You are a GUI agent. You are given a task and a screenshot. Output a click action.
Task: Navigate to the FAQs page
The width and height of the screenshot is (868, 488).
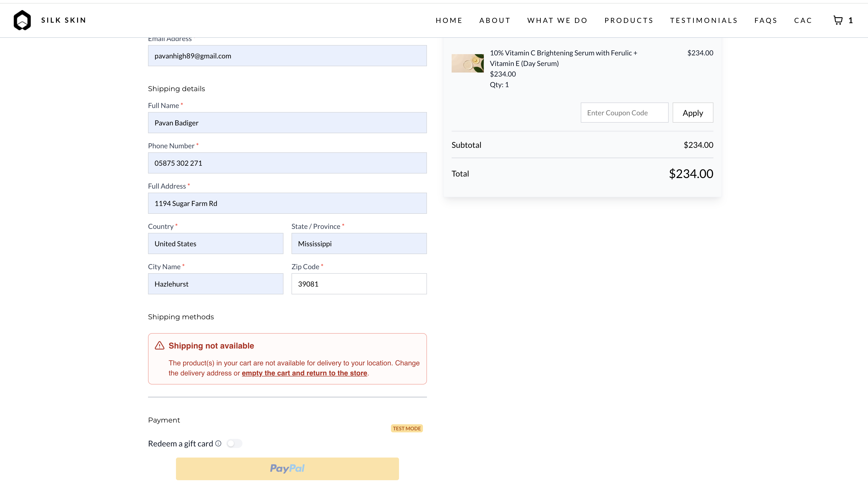(766, 20)
